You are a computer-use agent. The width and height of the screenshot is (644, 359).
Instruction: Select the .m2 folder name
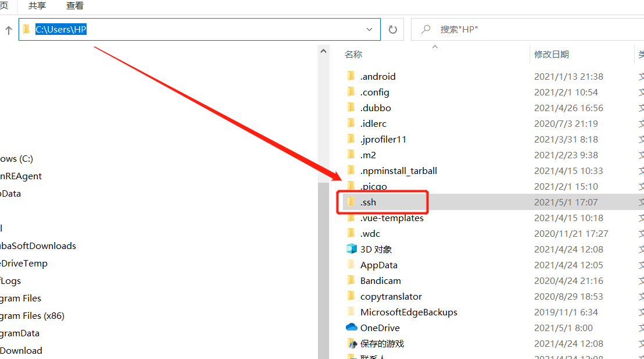click(x=368, y=155)
